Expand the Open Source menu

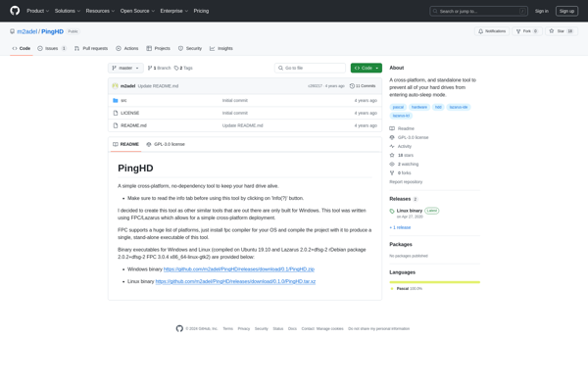137,11
